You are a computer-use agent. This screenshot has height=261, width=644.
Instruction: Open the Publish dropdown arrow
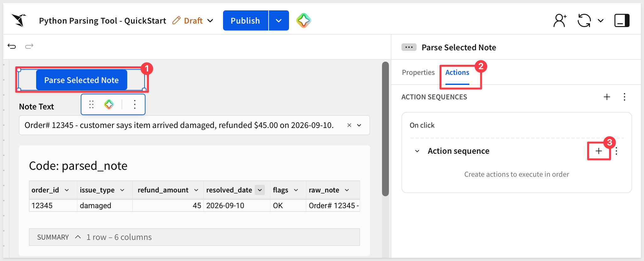click(x=279, y=20)
